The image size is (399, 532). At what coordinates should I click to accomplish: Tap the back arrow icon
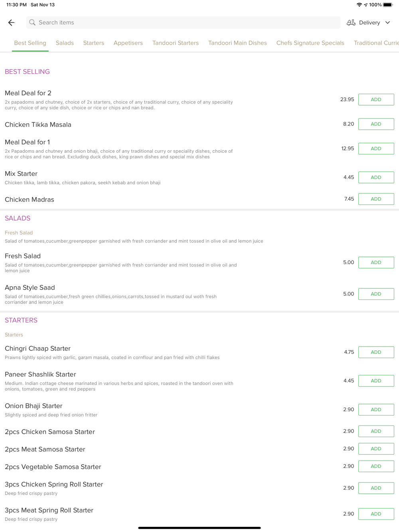[x=11, y=23]
